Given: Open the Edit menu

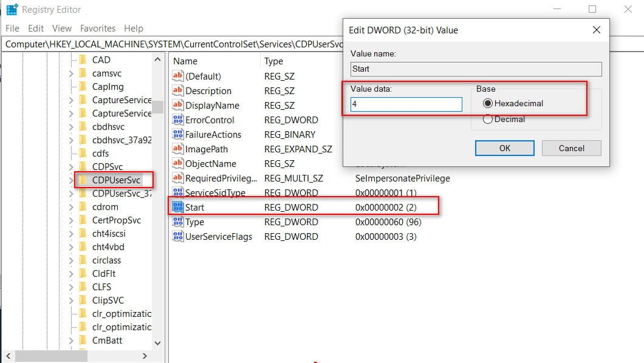Looking at the screenshot, I should [x=36, y=29].
